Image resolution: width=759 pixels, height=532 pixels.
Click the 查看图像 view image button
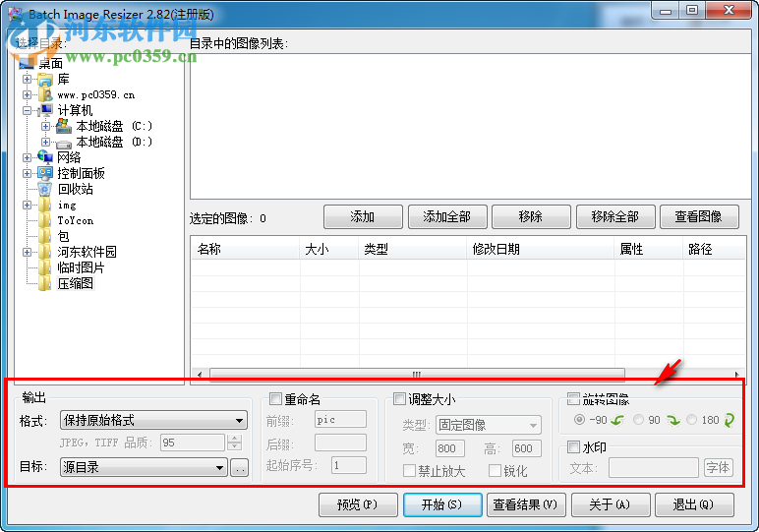(699, 217)
